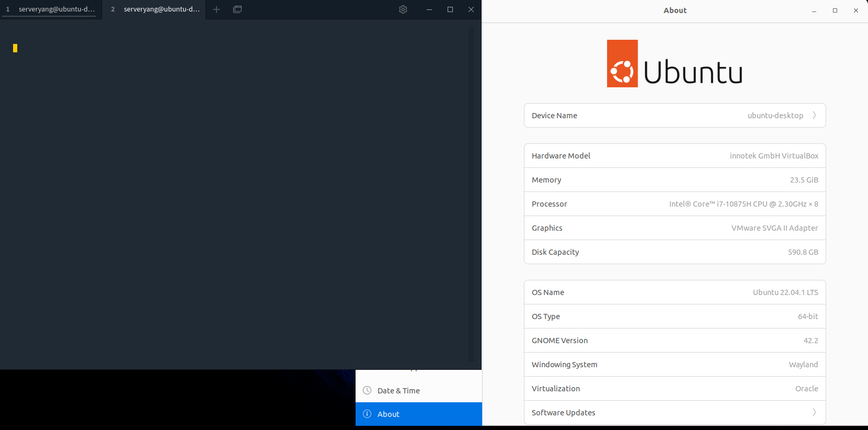Maximize the terminal window

click(450, 9)
